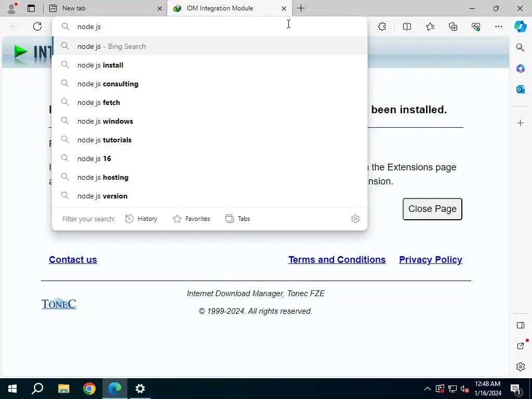
Task: Choose 'node js hosting' suggestion
Action: coord(210,177)
